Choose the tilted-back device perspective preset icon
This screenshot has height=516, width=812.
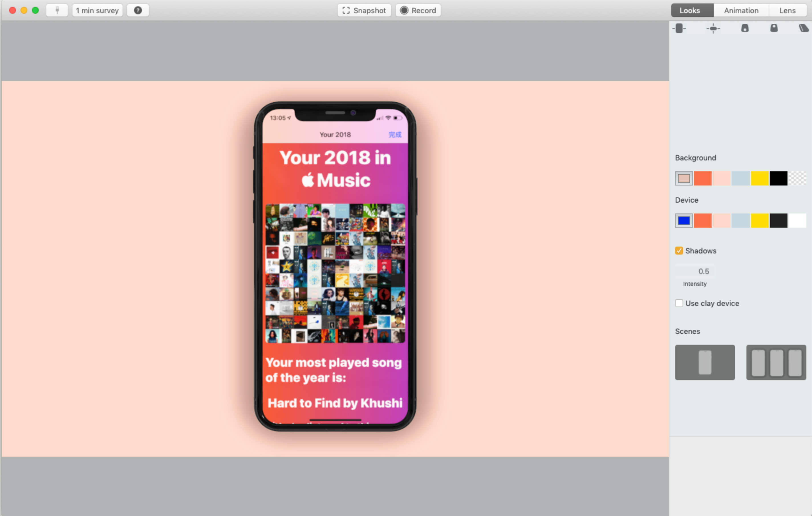745,28
